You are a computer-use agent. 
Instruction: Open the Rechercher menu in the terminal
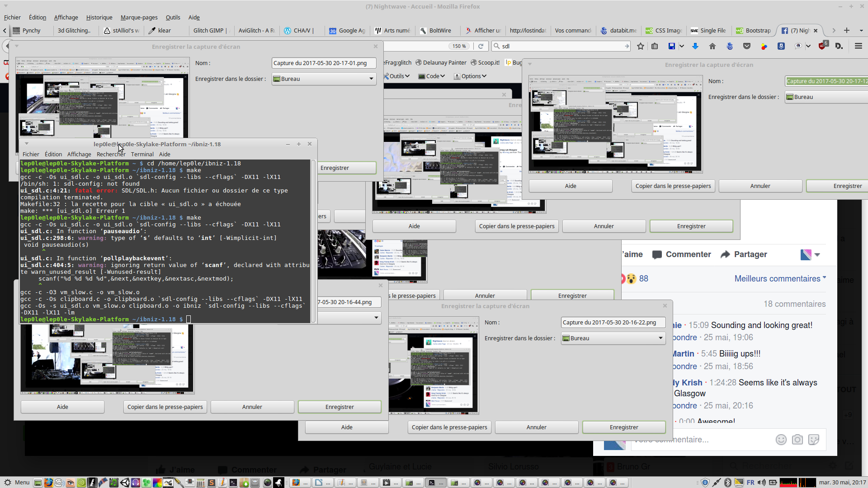point(111,154)
